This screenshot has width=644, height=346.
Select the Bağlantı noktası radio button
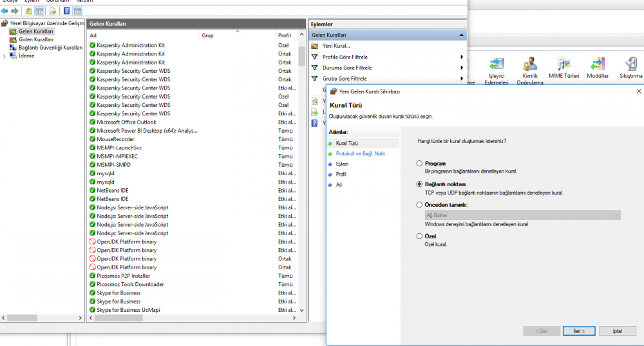[x=419, y=184]
